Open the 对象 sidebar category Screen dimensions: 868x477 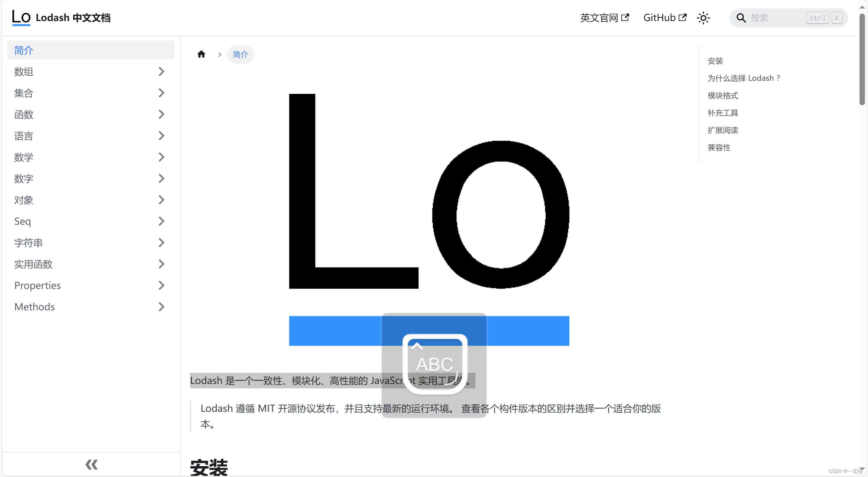tap(24, 200)
